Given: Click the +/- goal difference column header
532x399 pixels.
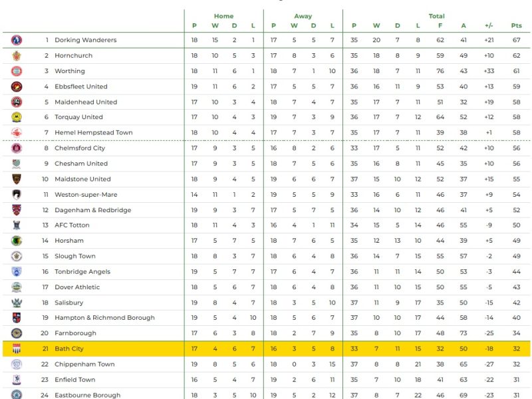Looking at the screenshot, I should point(489,26).
